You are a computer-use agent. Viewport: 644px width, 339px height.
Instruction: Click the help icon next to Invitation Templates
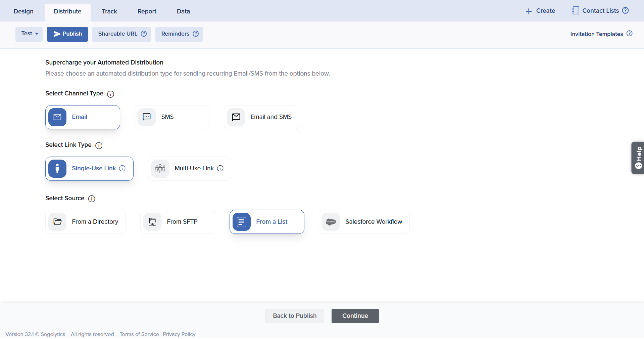pyautogui.click(x=629, y=34)
